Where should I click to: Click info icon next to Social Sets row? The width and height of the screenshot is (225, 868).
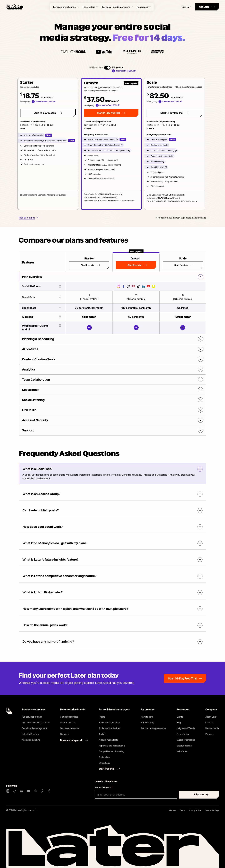60,297
